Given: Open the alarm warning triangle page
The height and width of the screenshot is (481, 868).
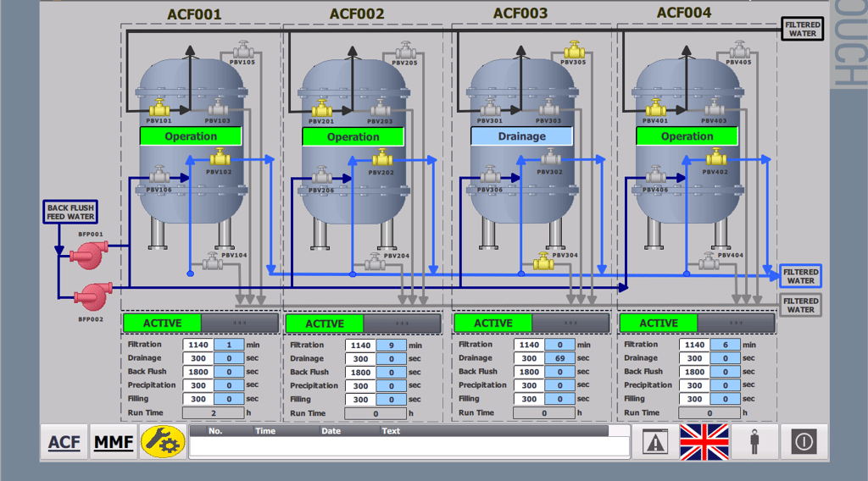Looking at the screenshot, I should point(655,442).
